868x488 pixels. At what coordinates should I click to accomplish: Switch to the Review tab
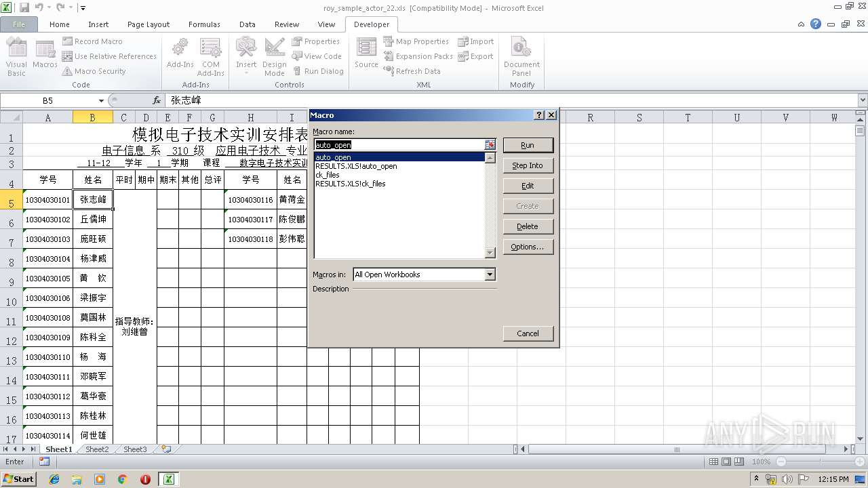(x=287, y=24)
